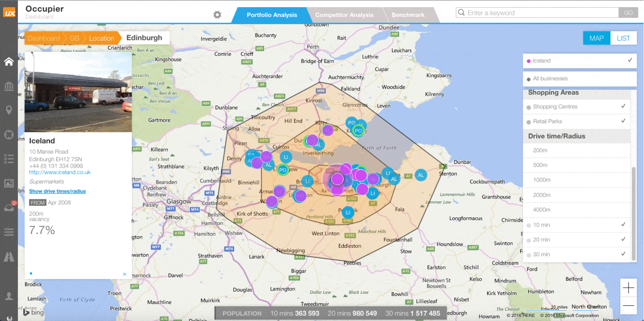
Task: Select the GB breadcrumb
Action: click(x=74, y=38)
